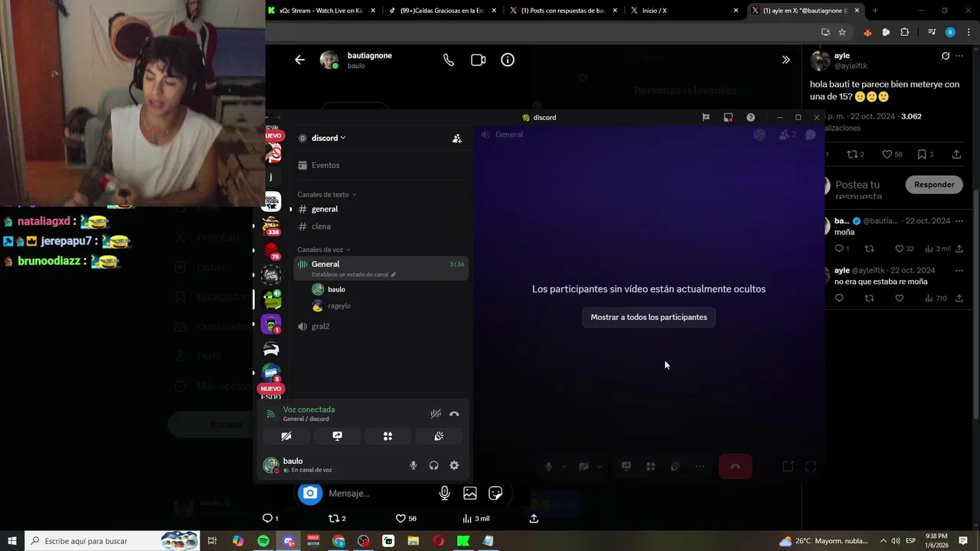Open the Windows Start menu
Viewport: 980px width, 551px height.
pyautogui.click(x=12, y=541)
